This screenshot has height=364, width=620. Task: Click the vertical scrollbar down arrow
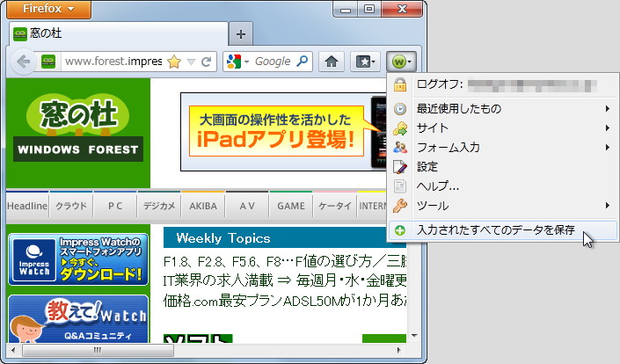pyautogui.click(x=414, y=336)
